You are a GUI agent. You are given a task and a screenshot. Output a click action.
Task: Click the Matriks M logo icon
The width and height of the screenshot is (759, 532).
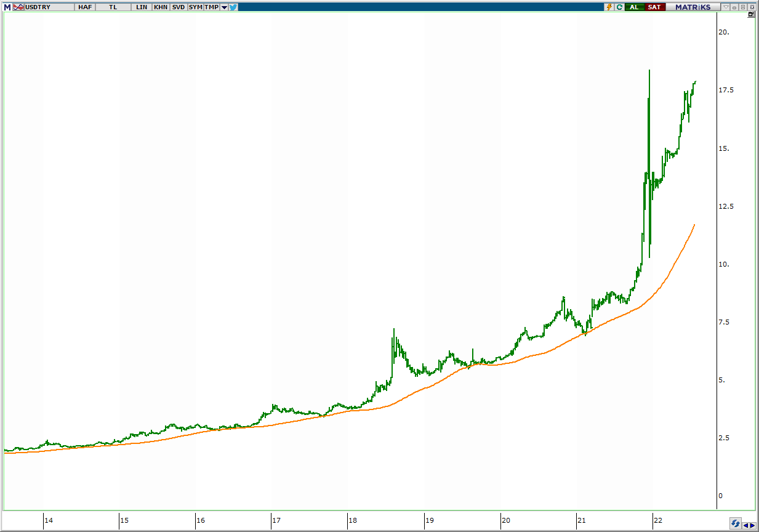point(7,7)
